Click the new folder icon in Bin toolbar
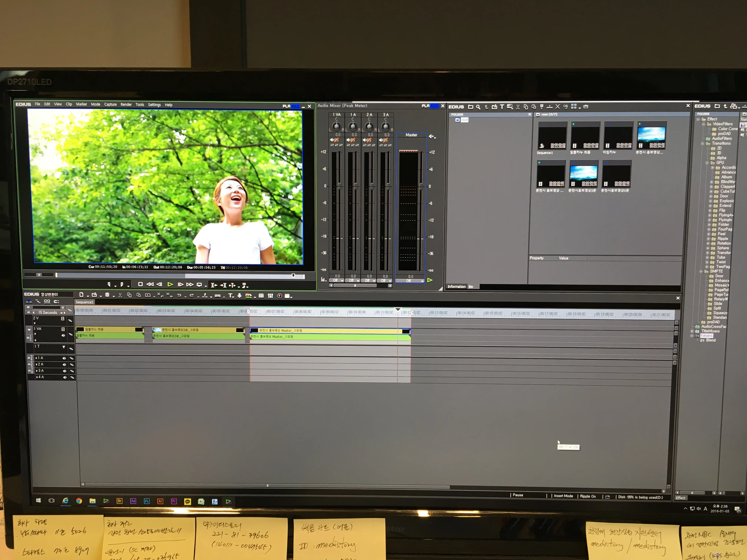This screenshot has width=747, height=560. [470, 107]
